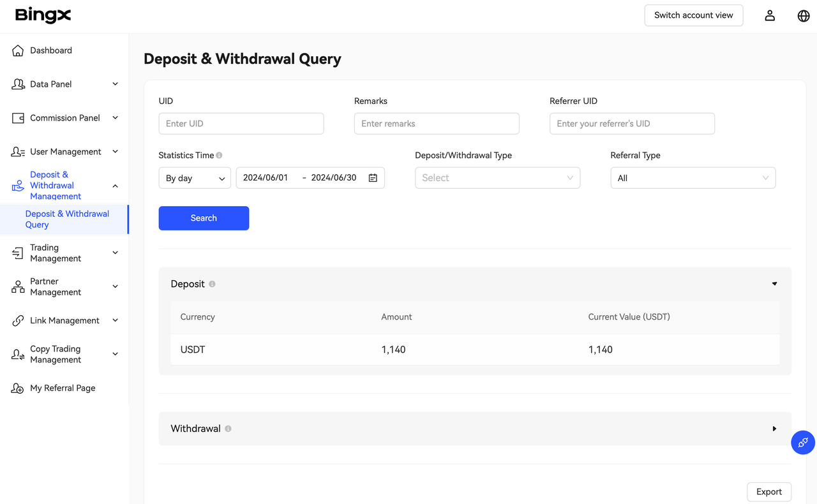
Task: Click info icon beside Statistics Time
Action: [219, 156]
